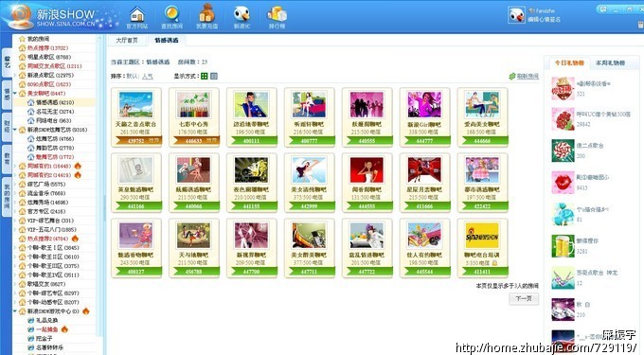
Task: Expand the 同城有约1 tree node
Action: tap(15, 166)
